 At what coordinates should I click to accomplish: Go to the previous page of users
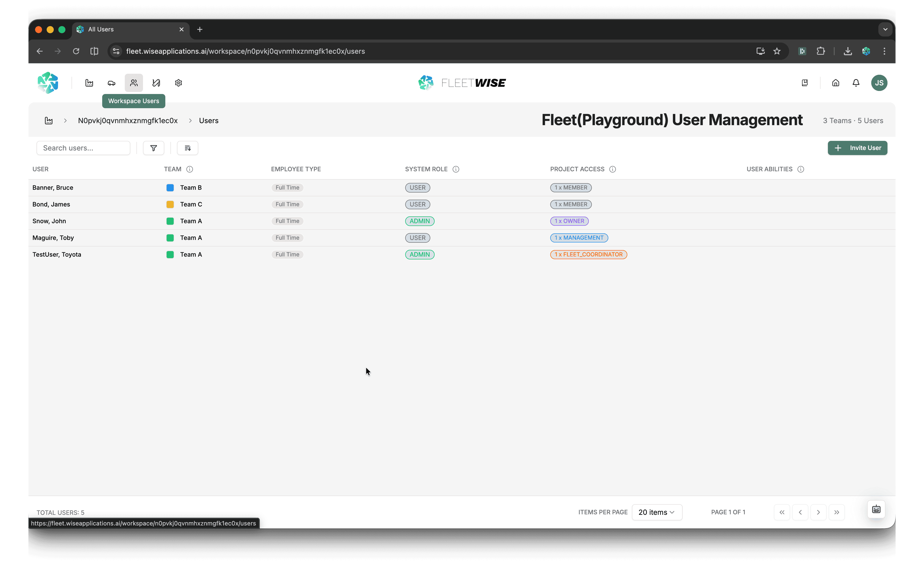pyautogui.click(x=800, y=512)
